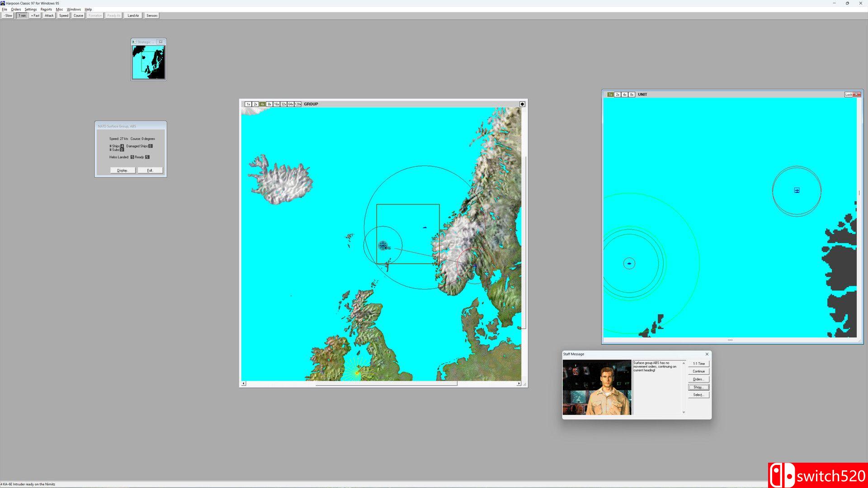Click the Land Air toolbar button
The height and width of the screenshot is (488, 868).
[133, 15]
